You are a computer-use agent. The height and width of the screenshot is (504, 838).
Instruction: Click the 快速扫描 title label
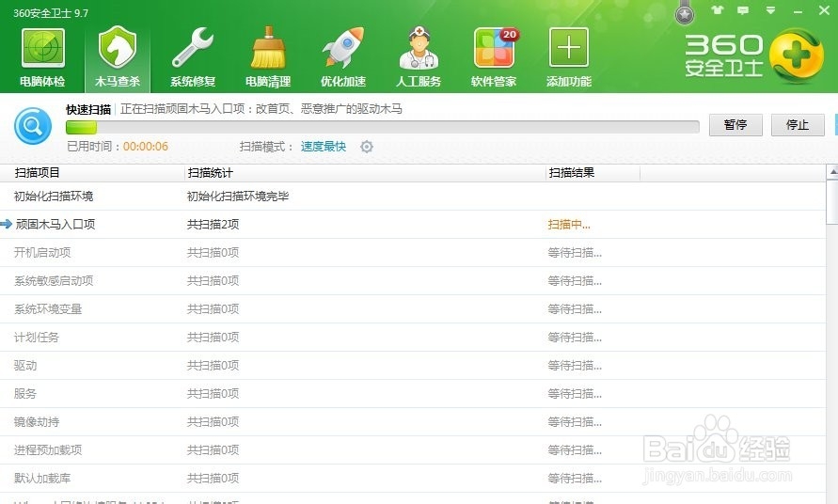[x=88, y=110]
